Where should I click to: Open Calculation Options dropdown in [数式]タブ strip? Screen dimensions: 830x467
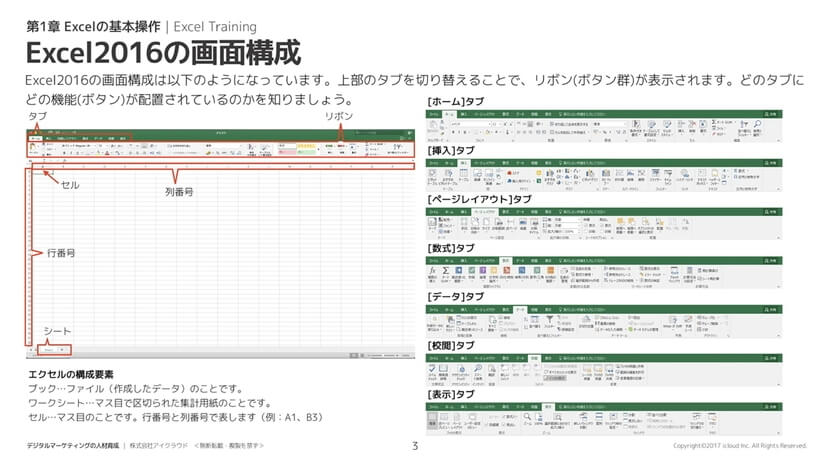pos(689,273)
